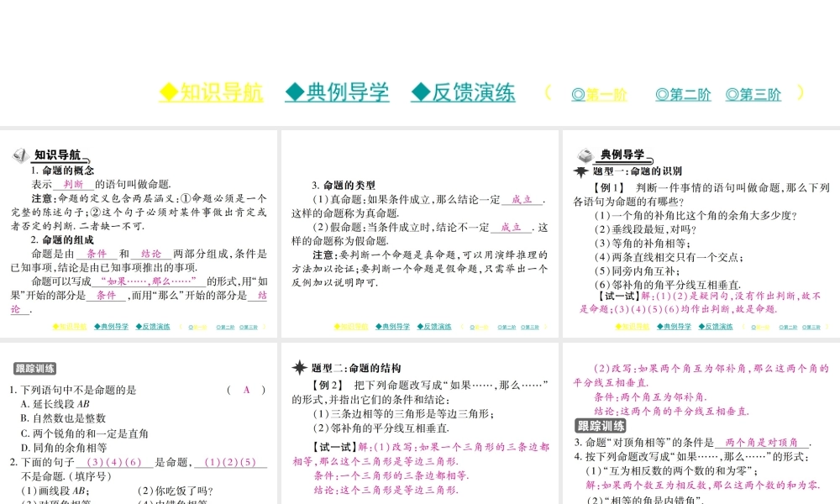Image resolution: width=840 pixels, height=504 pixels.
Task: Click option C. 两个锐角的和一定是直角
Action: (x=84, y=433)
